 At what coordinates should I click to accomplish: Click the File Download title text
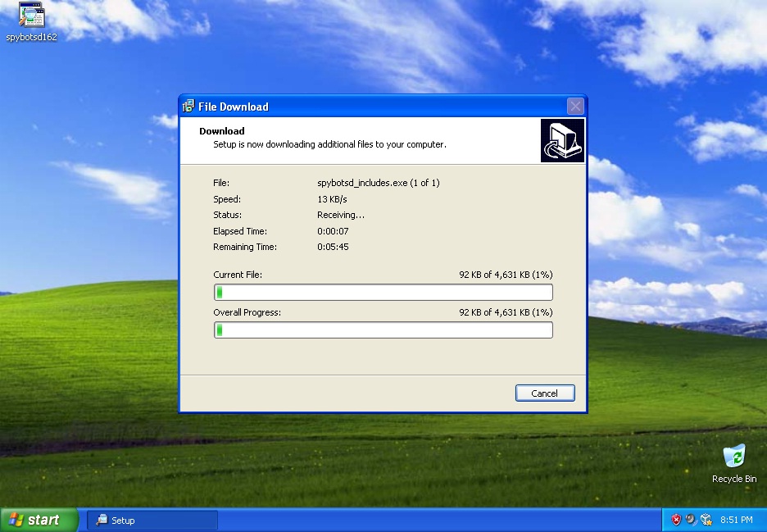coord(234,107)
